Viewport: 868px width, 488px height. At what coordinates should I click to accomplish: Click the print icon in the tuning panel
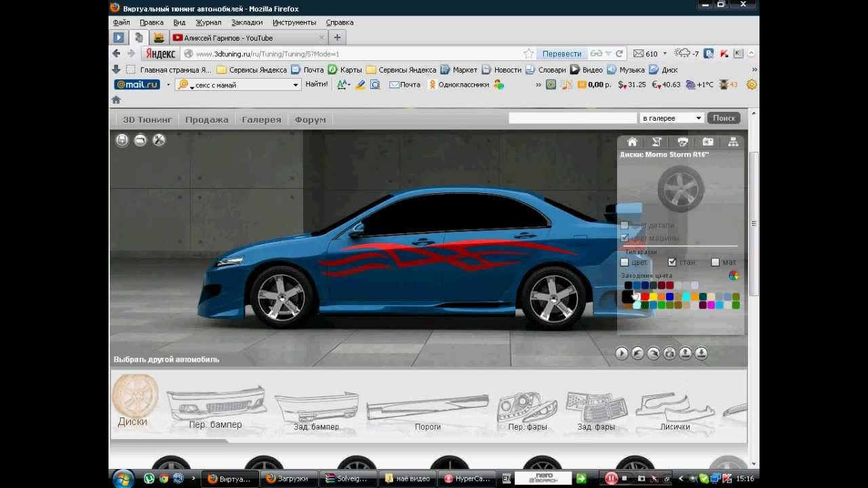coord(682,142)
